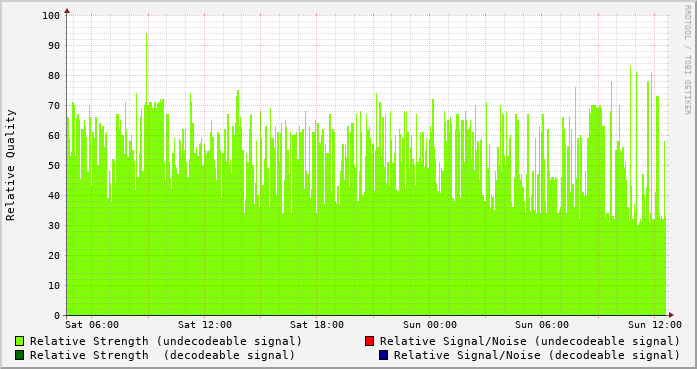Click the red undecodeable Signal/Noise swatch
Screen dimensions: 697x369
pyautogui.click(x=369, y=341)
